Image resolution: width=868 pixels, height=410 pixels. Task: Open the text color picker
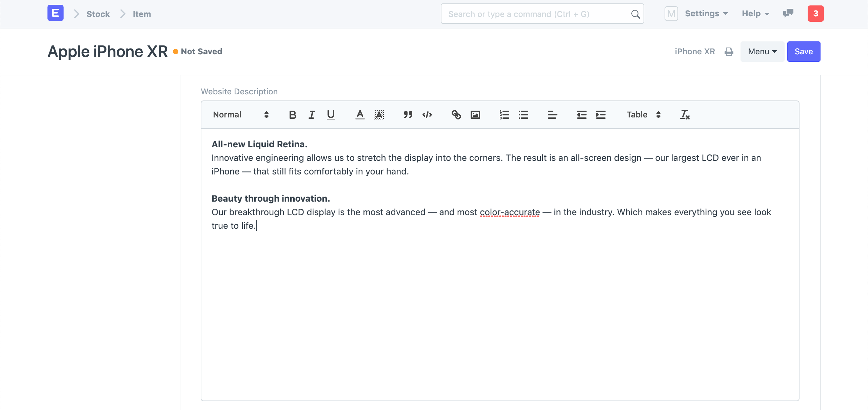coord(360,115)
